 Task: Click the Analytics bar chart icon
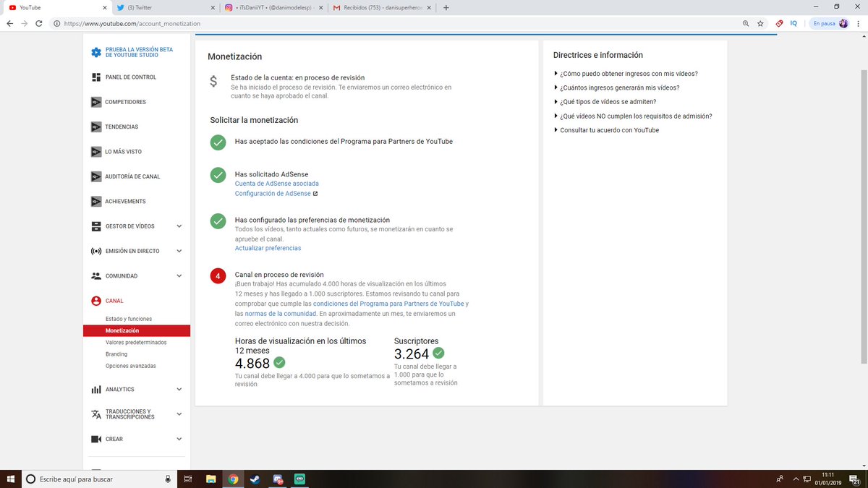96,390
